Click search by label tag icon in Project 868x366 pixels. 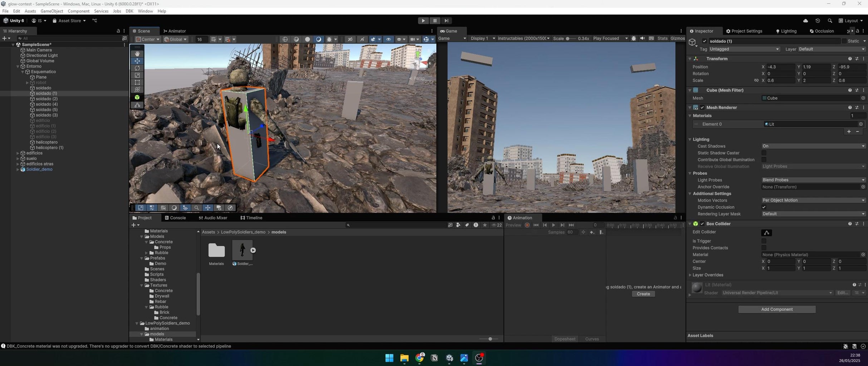point(467,225)
